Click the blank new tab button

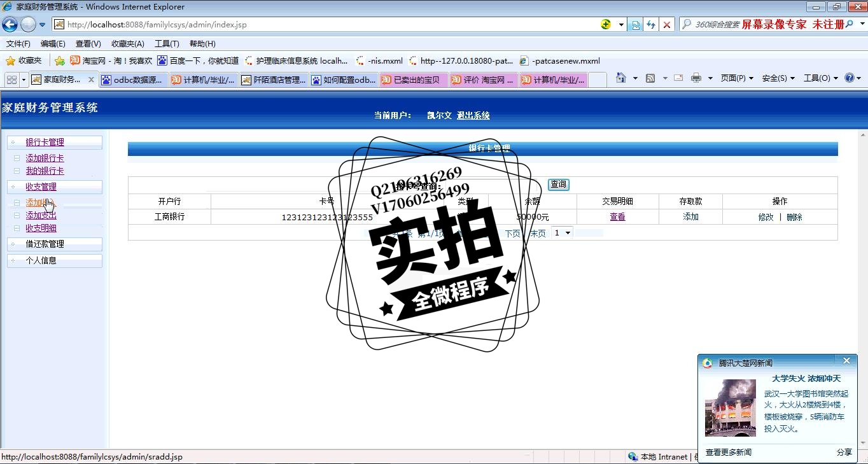tap(597, 80)
